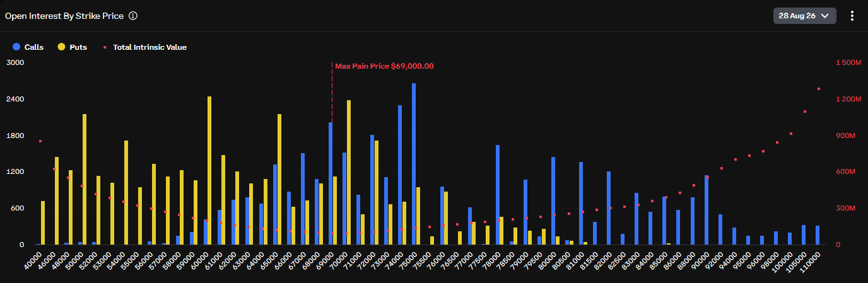Select the Puts bar at strike 70000
The image size is (868, 283).
[349, 172]
